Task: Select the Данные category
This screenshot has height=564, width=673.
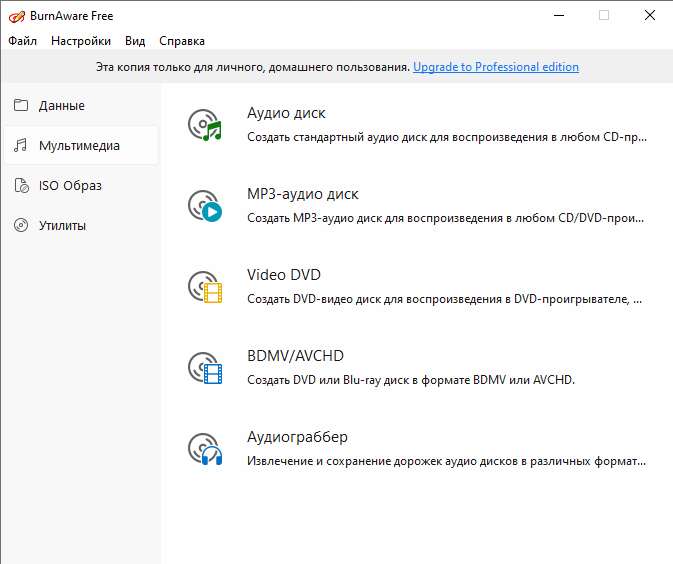Action: tap(81, 105)
